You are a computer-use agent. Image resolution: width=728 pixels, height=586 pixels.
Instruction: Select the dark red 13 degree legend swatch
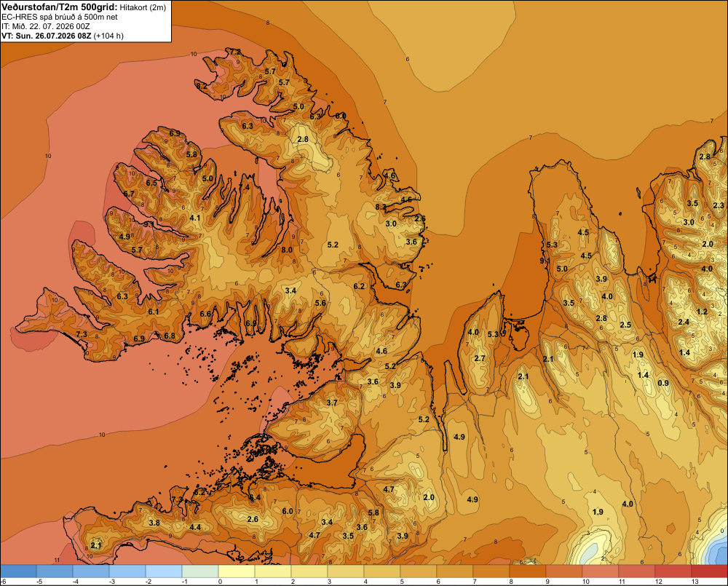tap(709, 571)
